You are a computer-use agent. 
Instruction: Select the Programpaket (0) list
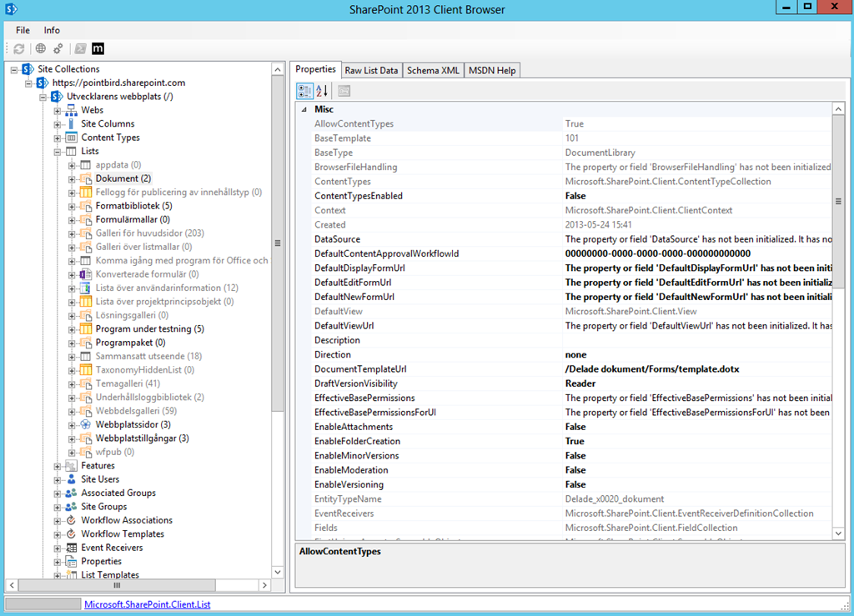[x=131, y=343]
